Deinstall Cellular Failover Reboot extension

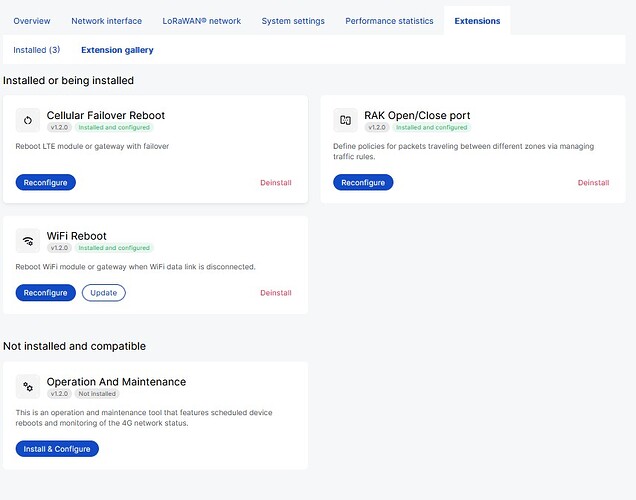(276, 183)
